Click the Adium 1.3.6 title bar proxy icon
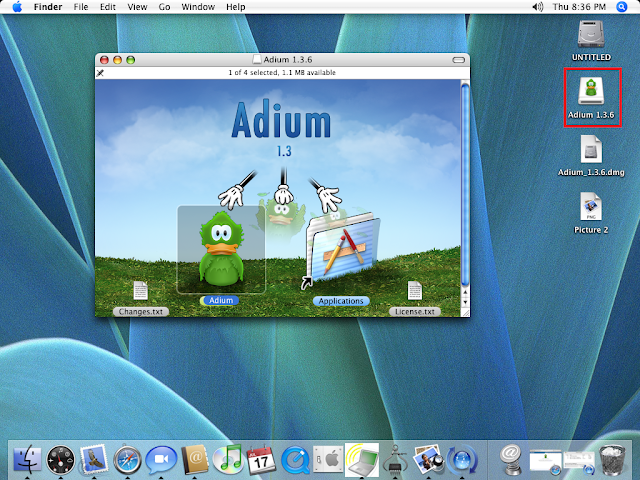 (x=257, y=60)
